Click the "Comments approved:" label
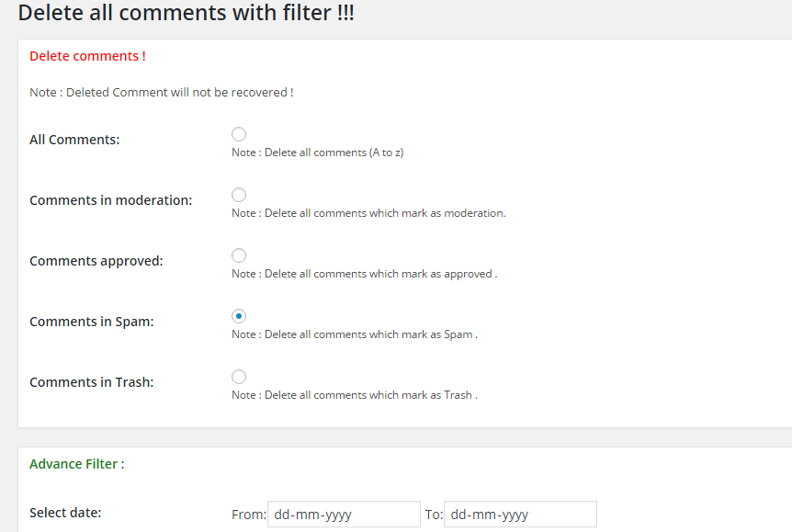Viewport: 792px width, 532px height. coord(96,261)
